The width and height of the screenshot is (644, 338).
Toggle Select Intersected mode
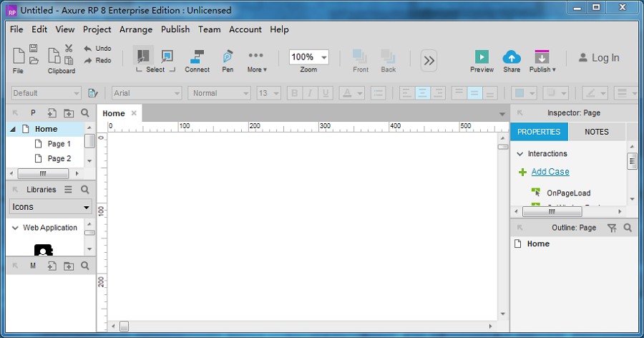143,56
